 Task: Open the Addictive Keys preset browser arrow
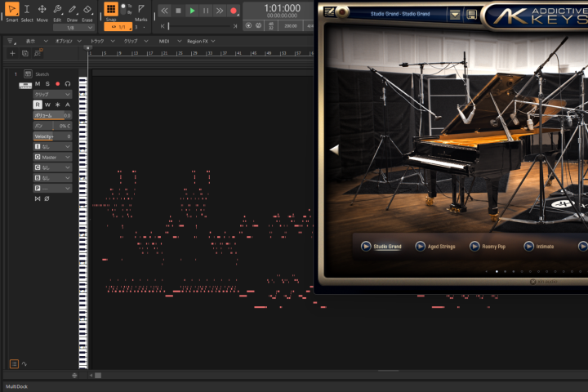pyautogui.click(x=455, y=15)
